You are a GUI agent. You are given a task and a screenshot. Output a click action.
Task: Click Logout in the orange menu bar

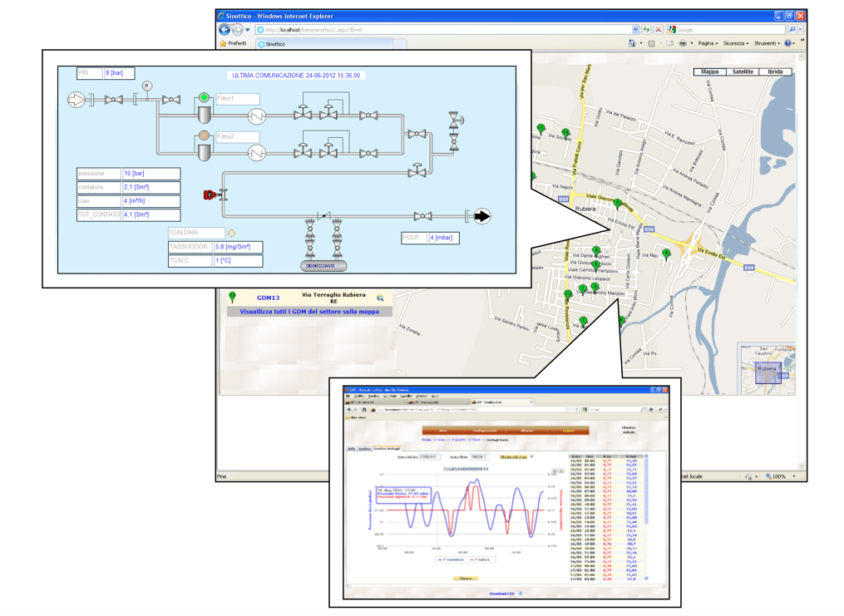click(x=569, y=431)
